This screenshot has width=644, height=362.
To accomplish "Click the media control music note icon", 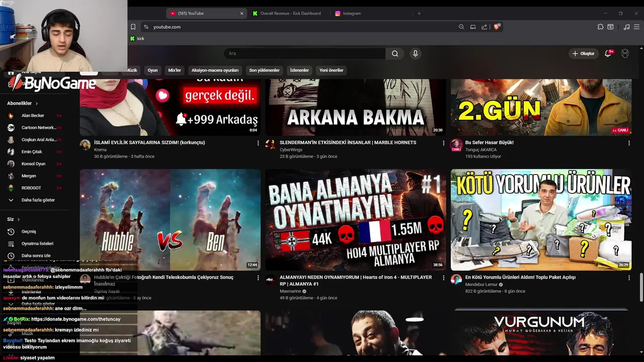I will (x=626, y=27).
